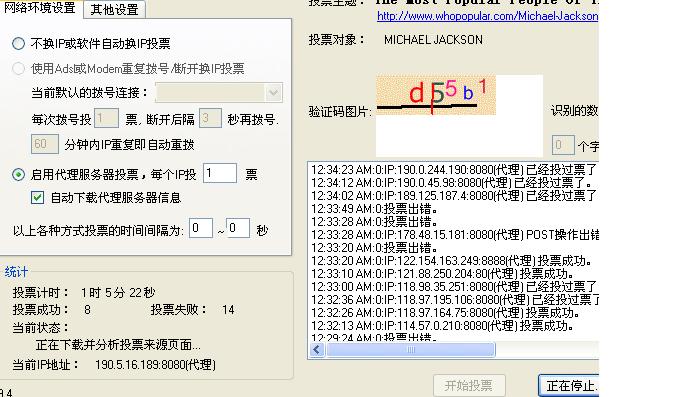Click the log's horizontal scrollbar thumb
Viewport: 683px width, 397px height.
(x=410, y=349)
